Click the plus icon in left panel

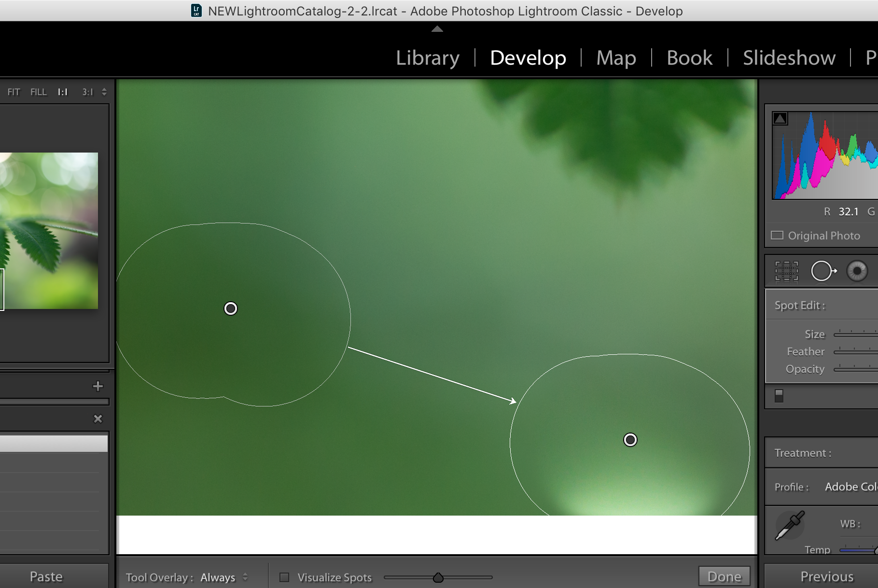[x=98, y=386]
